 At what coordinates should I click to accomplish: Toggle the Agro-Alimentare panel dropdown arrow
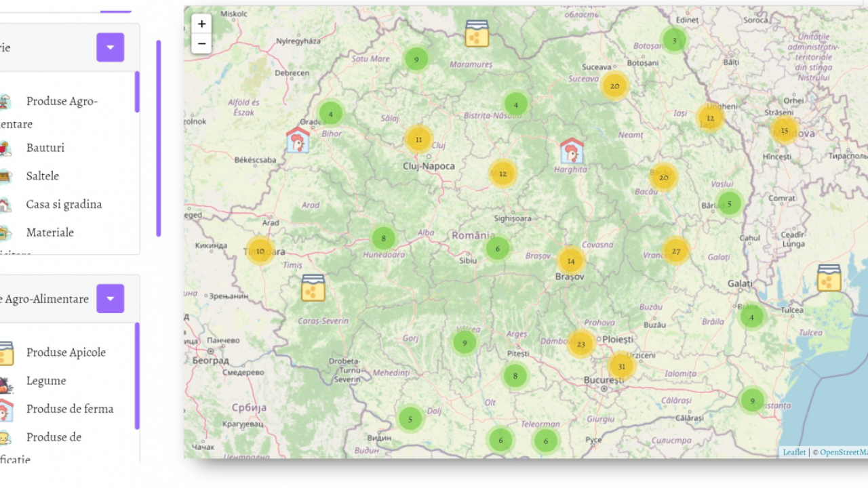tap(110, 298)
